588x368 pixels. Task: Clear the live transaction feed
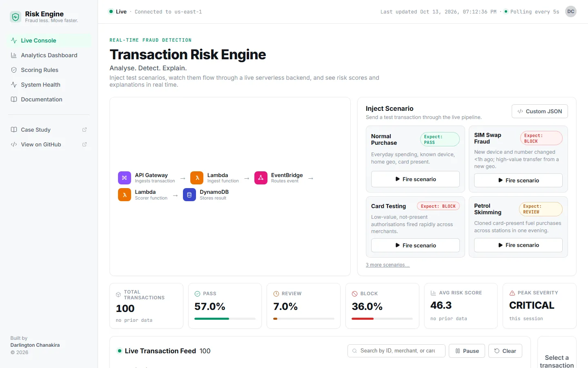pos(505,351)
